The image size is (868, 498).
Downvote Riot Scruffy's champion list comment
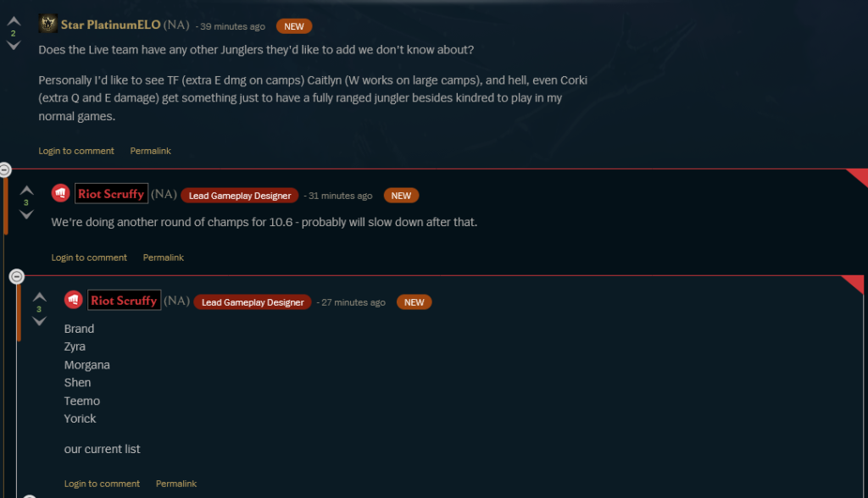[39, 322]
